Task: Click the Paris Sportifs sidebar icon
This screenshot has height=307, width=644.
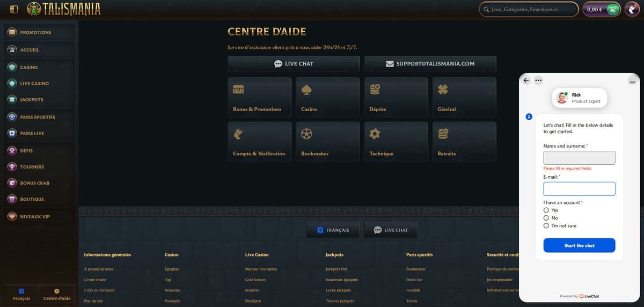Action: pyautogui.click(x=12, y=117)
